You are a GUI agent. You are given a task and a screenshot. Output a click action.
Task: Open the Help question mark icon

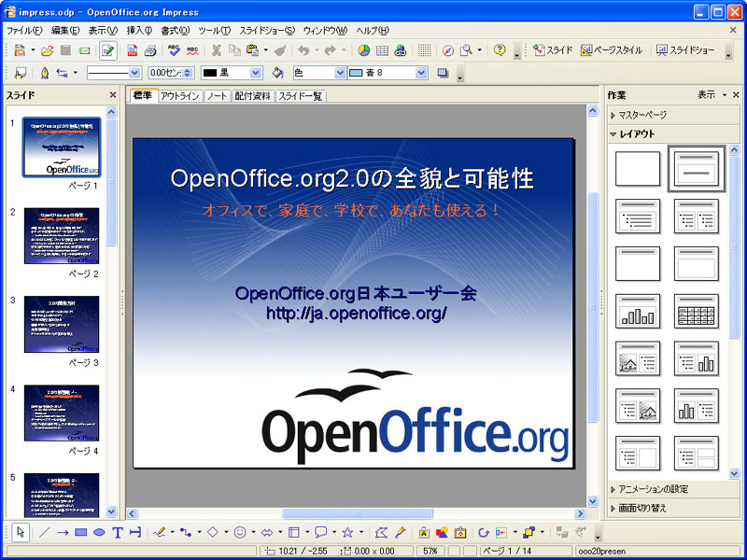[x=500, y=50]
